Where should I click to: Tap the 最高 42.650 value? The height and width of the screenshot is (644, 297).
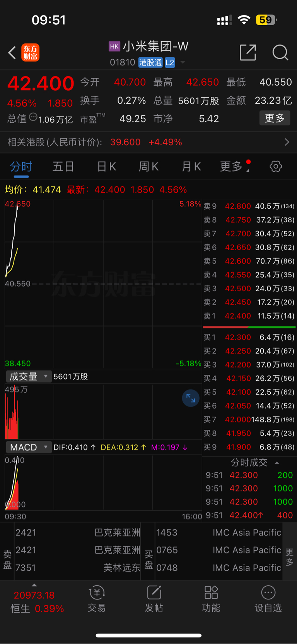coord(203,82)
